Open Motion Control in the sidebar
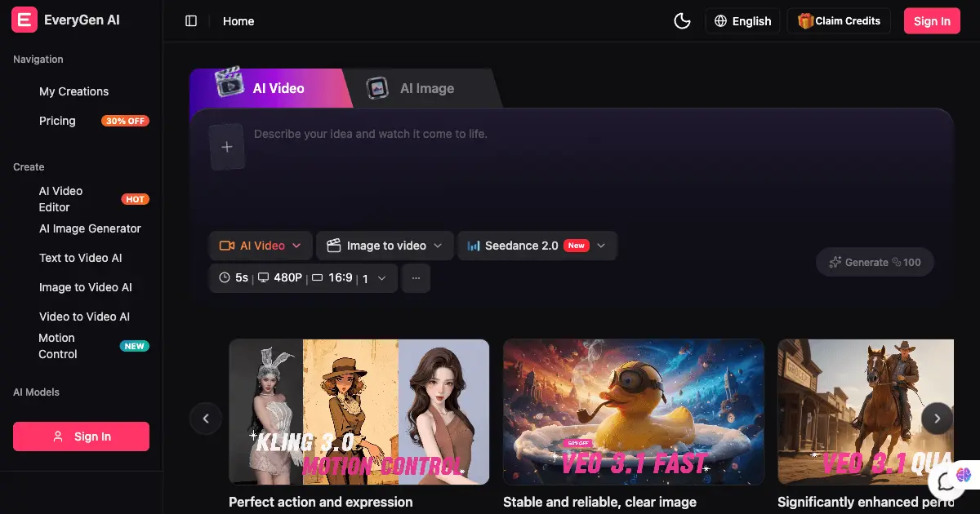The width and height of the screenshot is (980, 514). [x=58, y=346]
